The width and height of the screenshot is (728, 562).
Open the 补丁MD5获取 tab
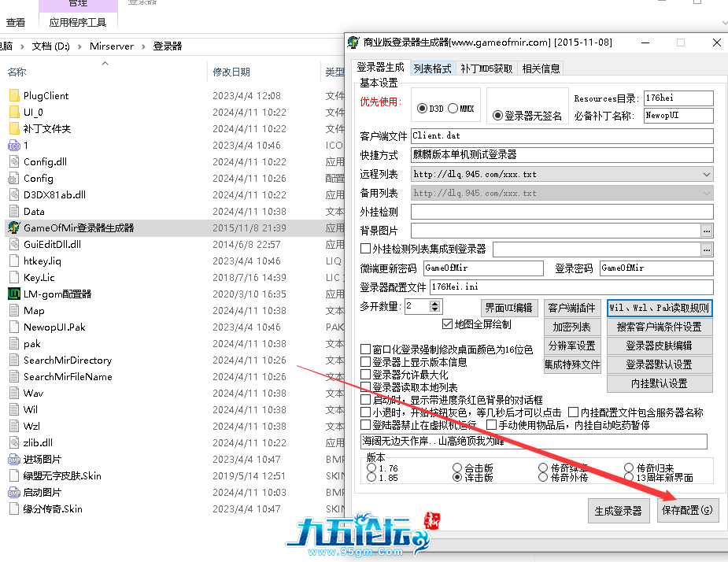(486, 68)
